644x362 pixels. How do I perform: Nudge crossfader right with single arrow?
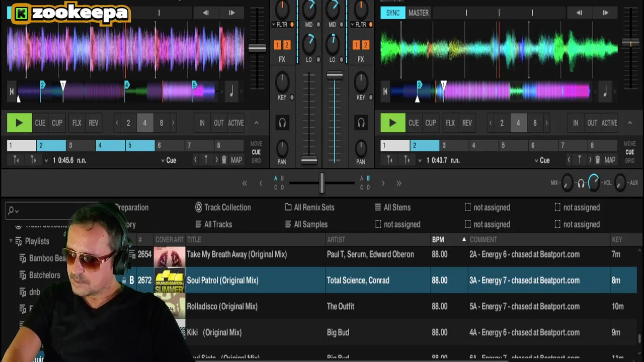pos(383,184)
